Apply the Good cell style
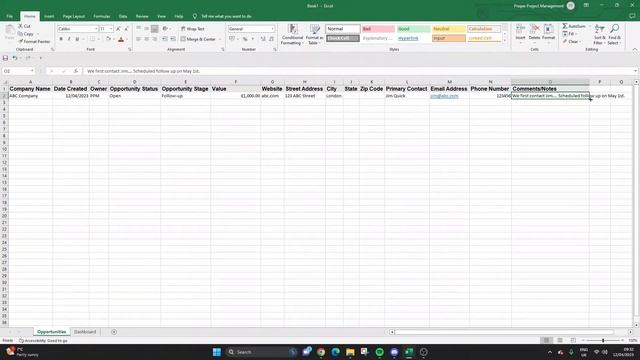640x360 pixels. tap(413, 29)
